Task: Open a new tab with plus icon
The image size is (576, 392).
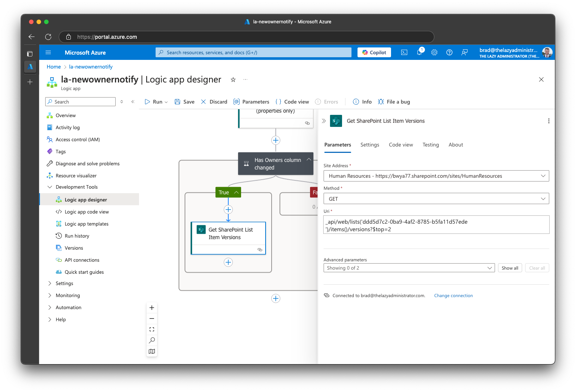Action: [30, 82]
